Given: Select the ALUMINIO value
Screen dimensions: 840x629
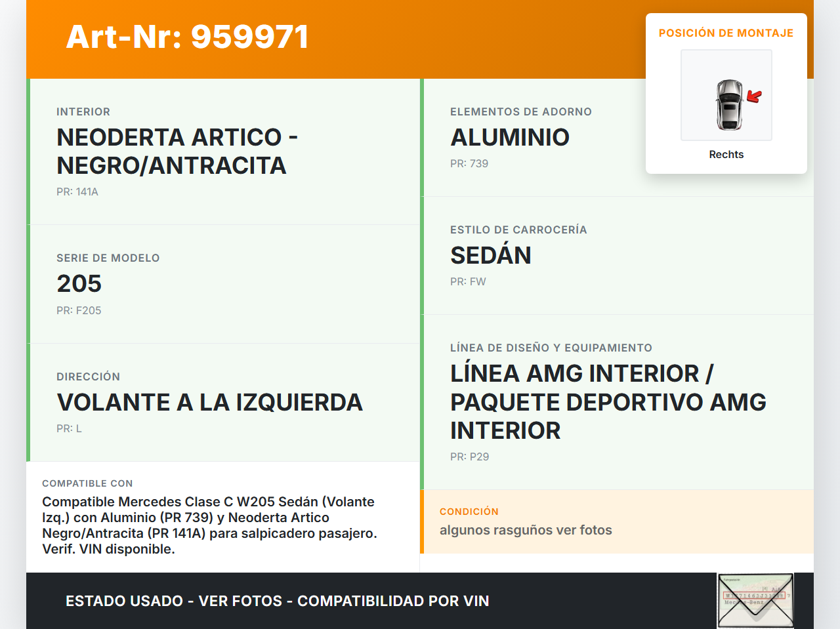Looking at the screenshot, I should click(x=510, y=138).
